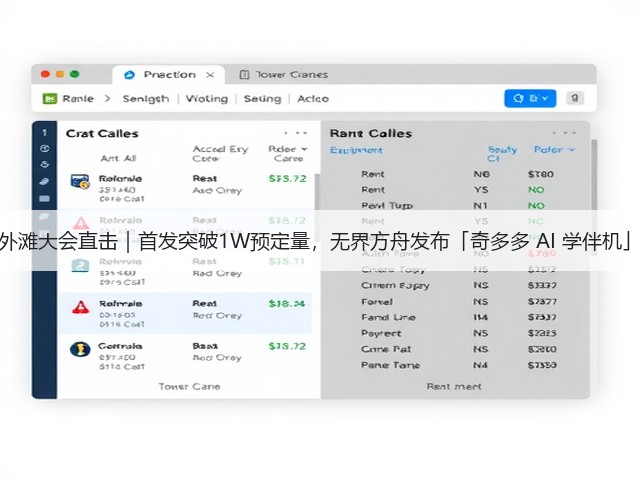Click the $3332 value
The width and height of the screenshot is (640, 480).
(x=542, y=285)
